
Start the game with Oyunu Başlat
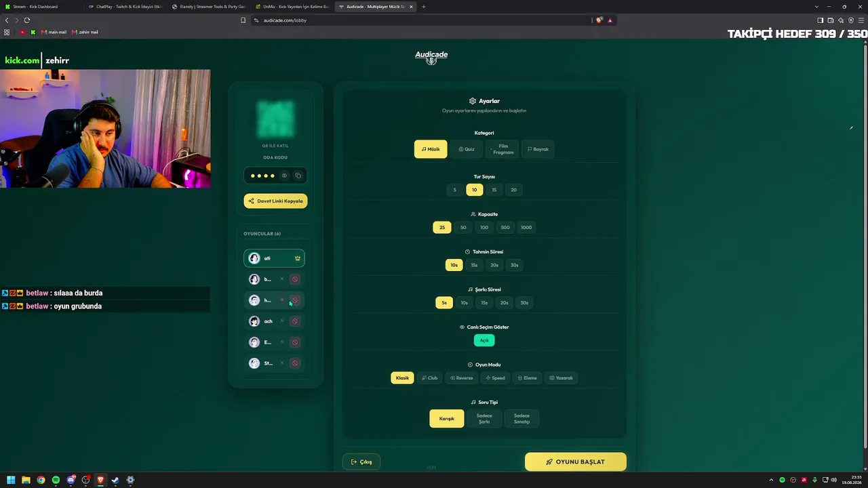tap(576, 462)
